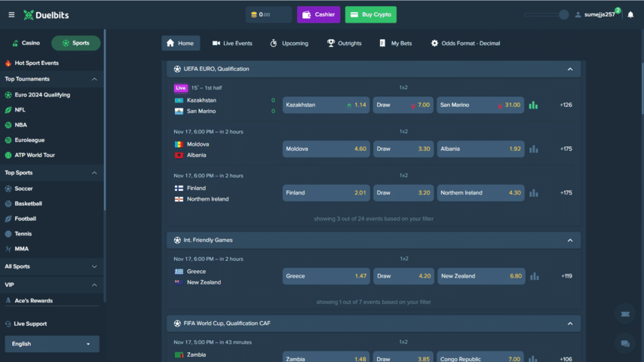Collapse Int. Friendly Games group
The width and height of the screenshot is (644, 362).
pyautogui.click(x=570, y=241)
